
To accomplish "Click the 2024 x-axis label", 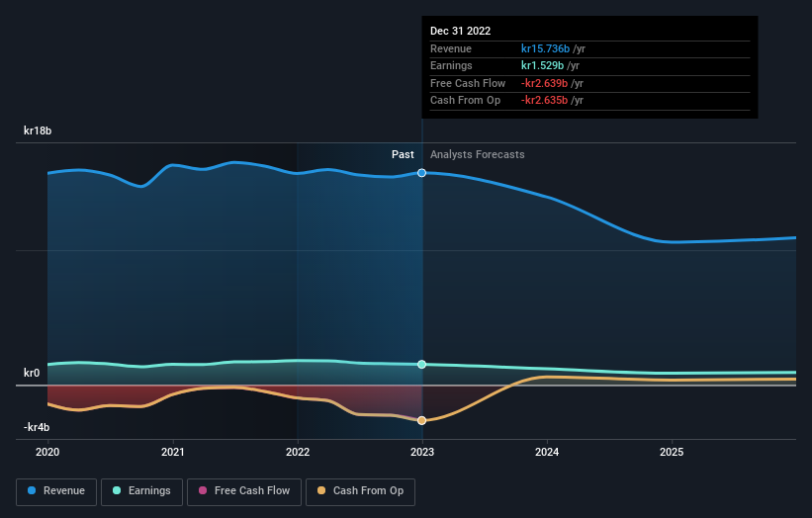I will (547, 452).
